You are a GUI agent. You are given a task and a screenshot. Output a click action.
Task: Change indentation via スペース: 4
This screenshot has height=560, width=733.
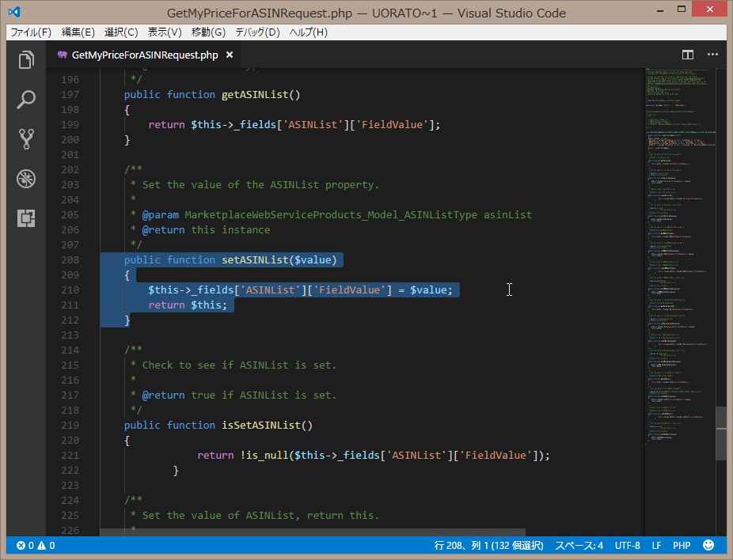pos(579,545)
